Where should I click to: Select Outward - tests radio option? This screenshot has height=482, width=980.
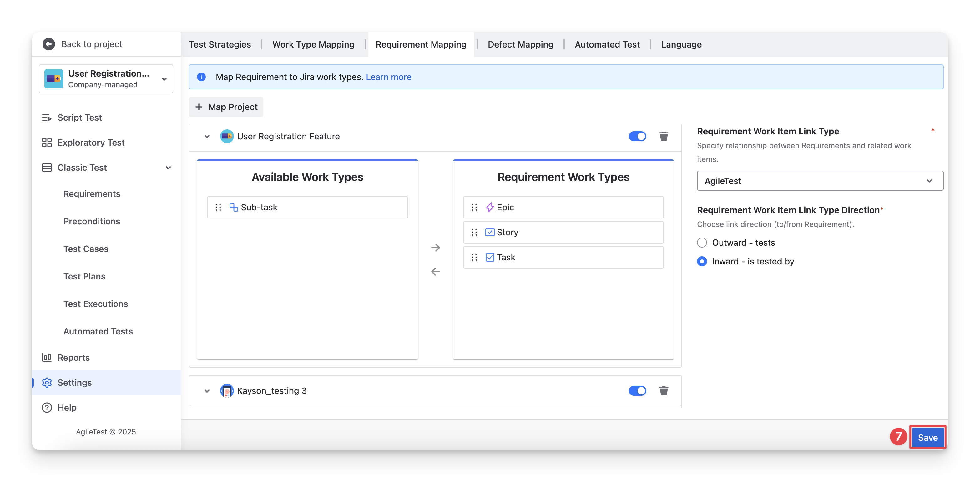tap(702, 243)
